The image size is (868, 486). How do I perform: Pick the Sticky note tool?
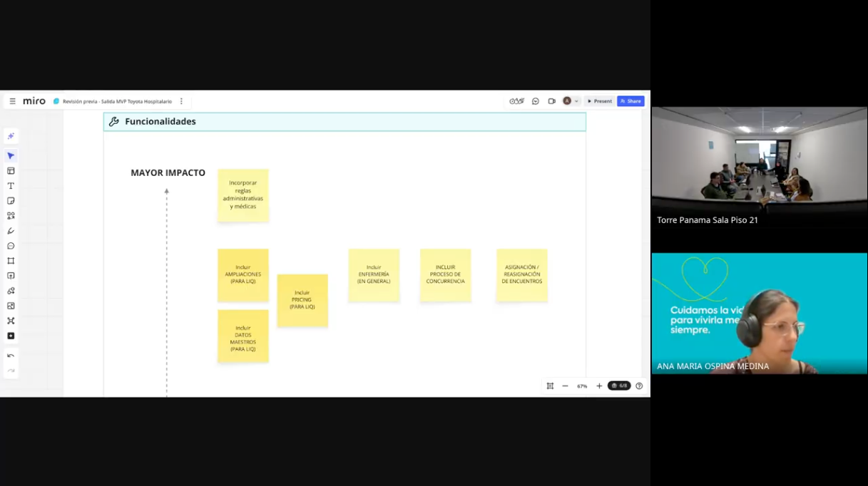point(11,201)
